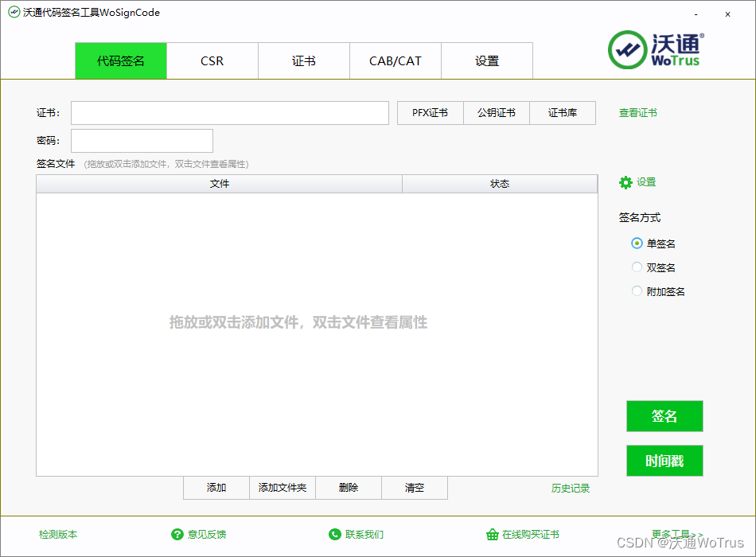Select the 单签名 radio button
756x557 pixels.
[x=637, y=243]
